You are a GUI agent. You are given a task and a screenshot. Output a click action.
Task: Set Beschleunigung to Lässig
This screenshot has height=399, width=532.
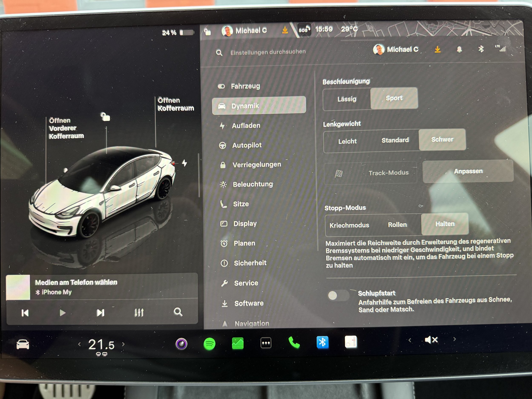coord(347,99)
